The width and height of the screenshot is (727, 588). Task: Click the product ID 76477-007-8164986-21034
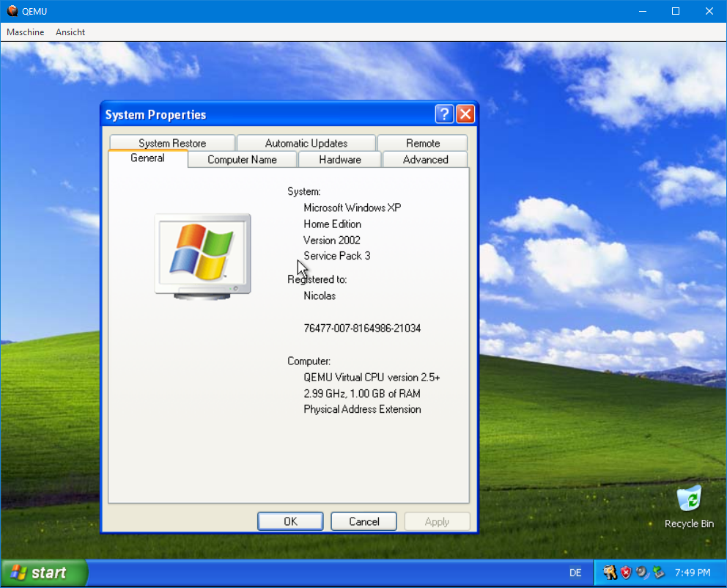click(362, 328)
